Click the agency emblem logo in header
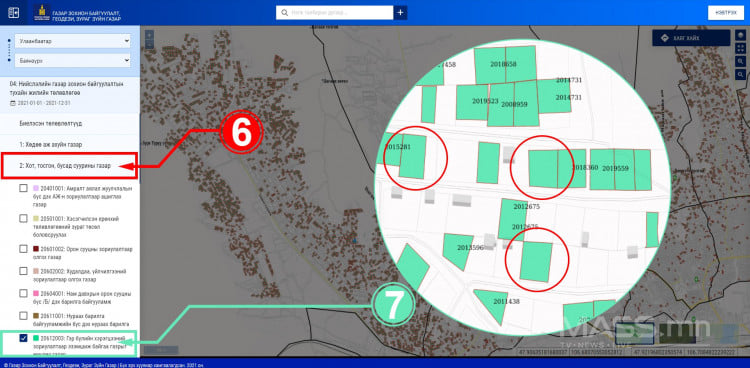Image resolution: width=750 pixels, height=368 pixels. point(42,12)
